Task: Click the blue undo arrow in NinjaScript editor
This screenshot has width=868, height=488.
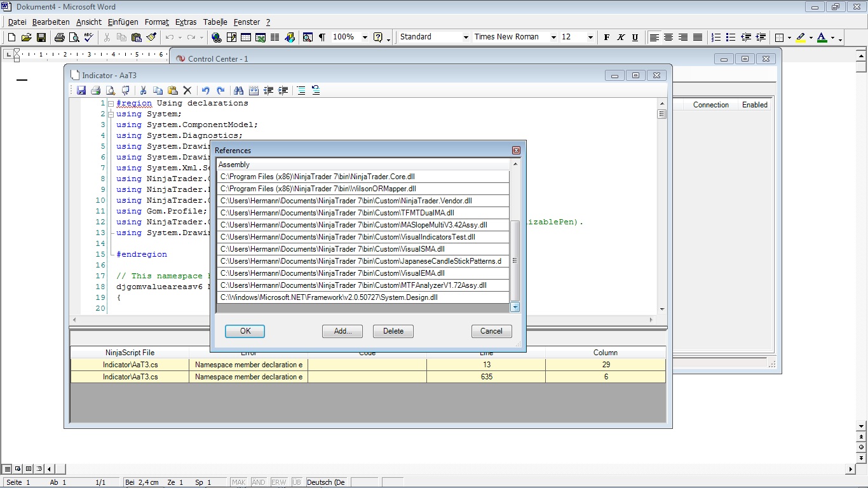Action: click(205, 91)
